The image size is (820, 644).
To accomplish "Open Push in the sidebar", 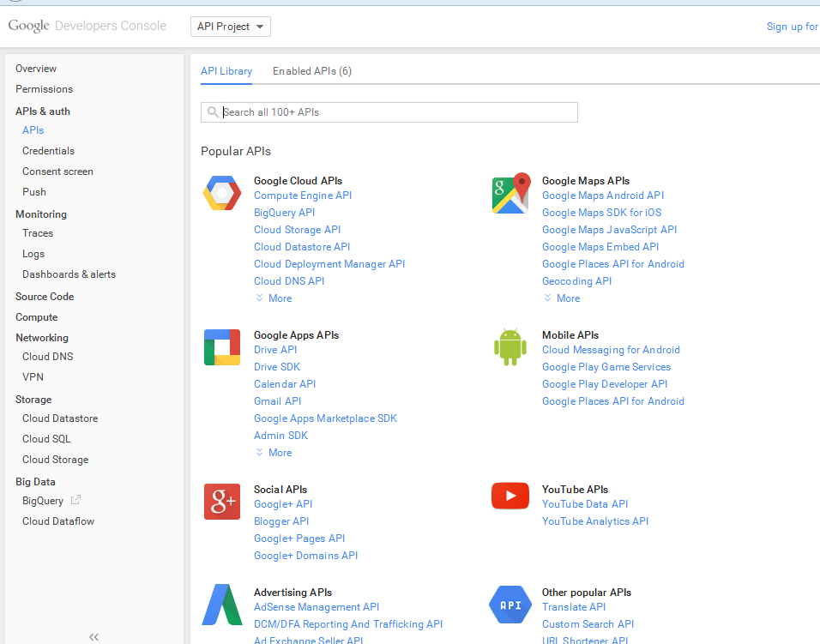I will tap(34, 192).
